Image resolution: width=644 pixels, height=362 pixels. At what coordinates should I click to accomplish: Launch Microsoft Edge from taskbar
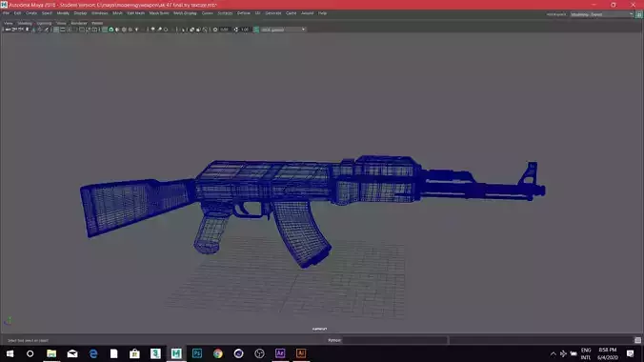[93, 353]
